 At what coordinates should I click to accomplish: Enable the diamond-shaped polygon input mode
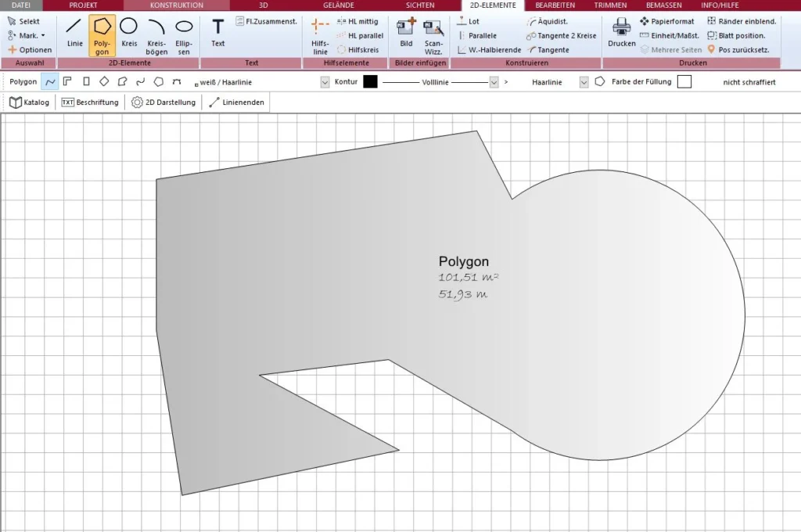click(x=104, y=81)
